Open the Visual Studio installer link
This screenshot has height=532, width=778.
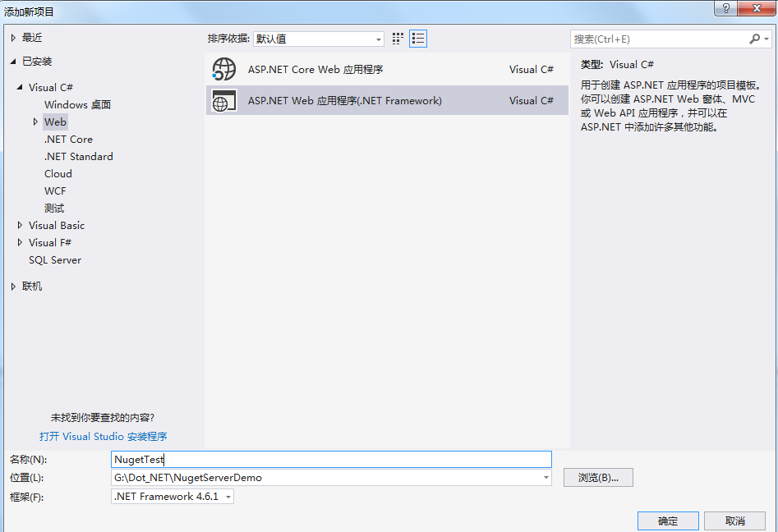click(104, 436)
